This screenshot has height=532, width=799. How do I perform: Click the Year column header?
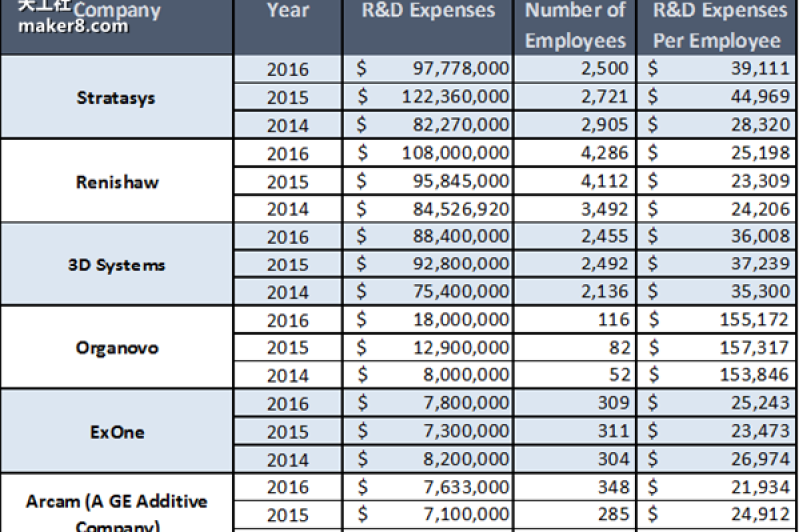[x=288, y=26]
